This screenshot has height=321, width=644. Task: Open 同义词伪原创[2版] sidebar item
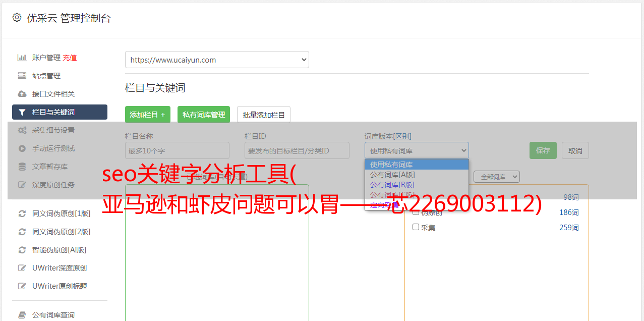coord(62,232)
